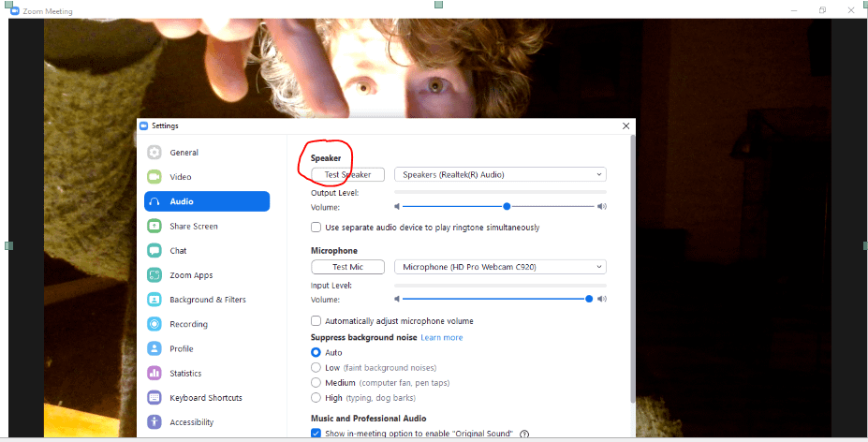Click the microphone Input Level bar
868x442 pixels.
500,286
